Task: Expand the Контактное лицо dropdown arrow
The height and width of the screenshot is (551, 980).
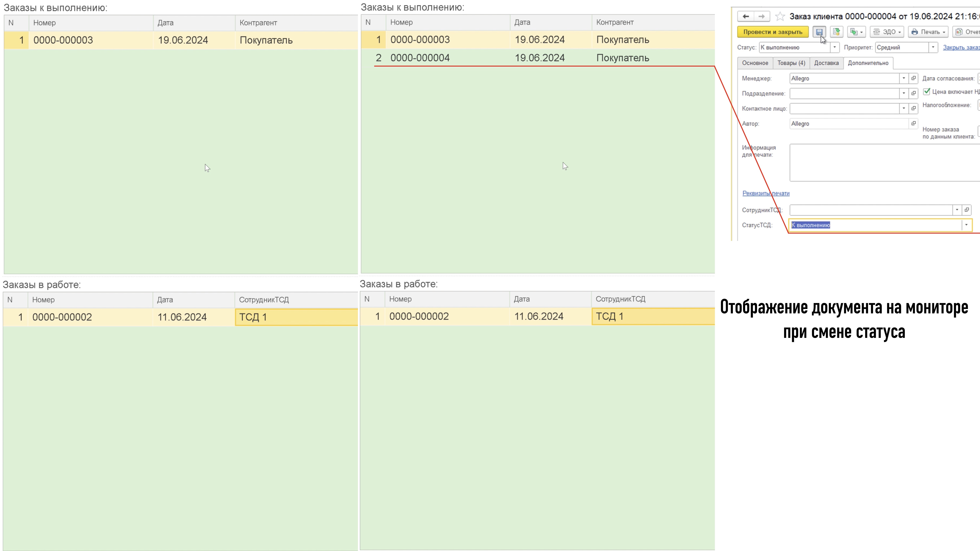Action: [904, 108]
